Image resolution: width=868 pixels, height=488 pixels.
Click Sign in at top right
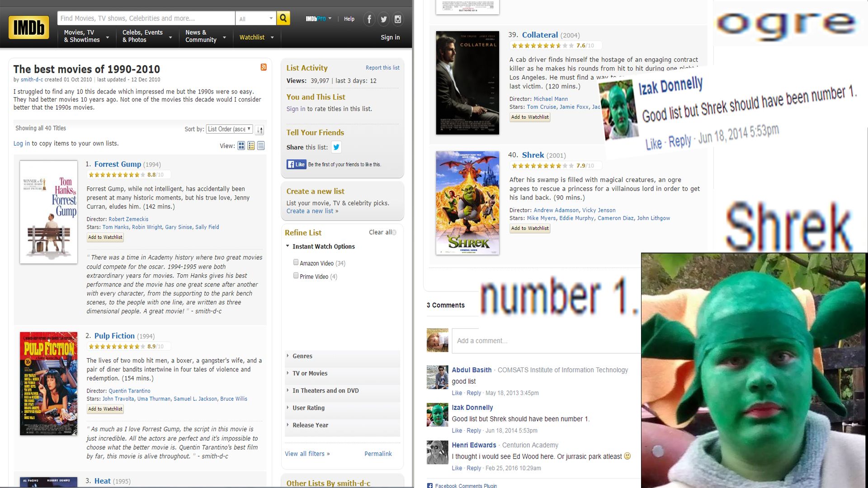(390, 38)
